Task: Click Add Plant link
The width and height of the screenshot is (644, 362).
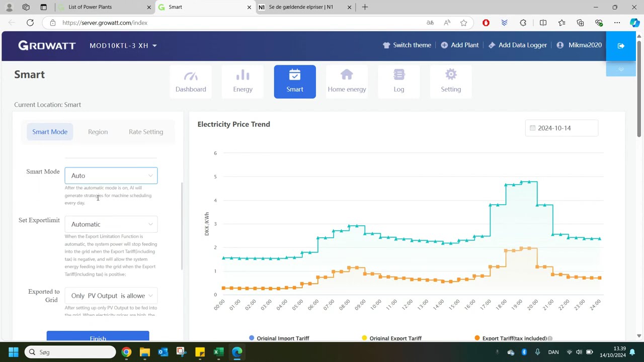Action: click(x=460, y=45)
